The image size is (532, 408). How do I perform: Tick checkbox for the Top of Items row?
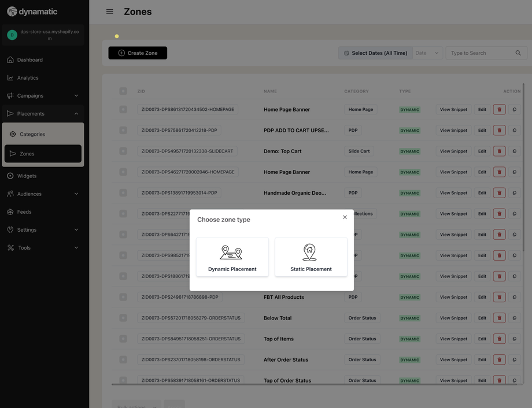pyautogui.click(x=123, y=339)
